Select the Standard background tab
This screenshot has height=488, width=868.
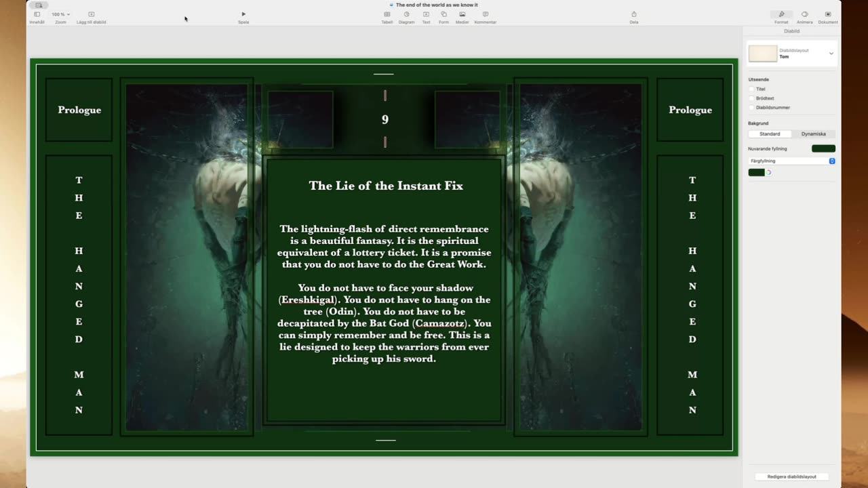tap(770, 134)
